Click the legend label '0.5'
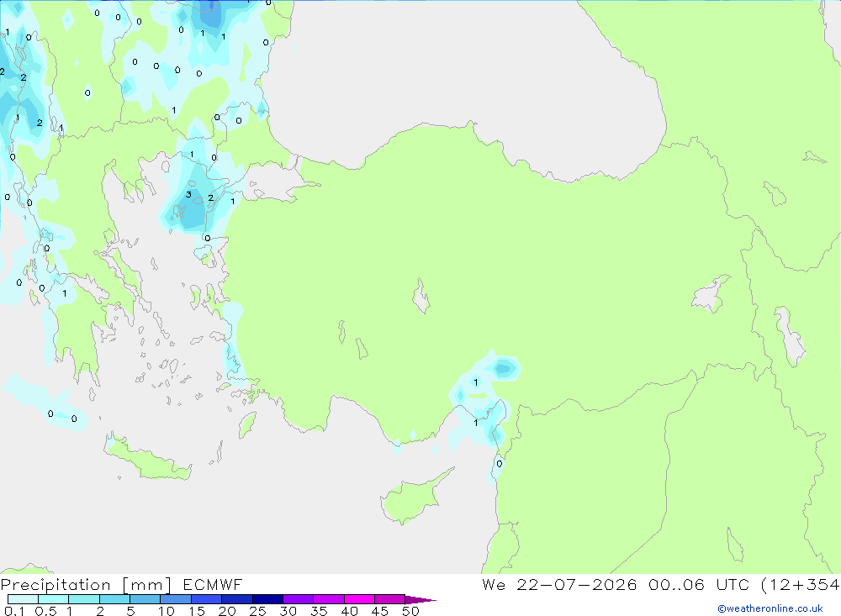 [45, 611]
